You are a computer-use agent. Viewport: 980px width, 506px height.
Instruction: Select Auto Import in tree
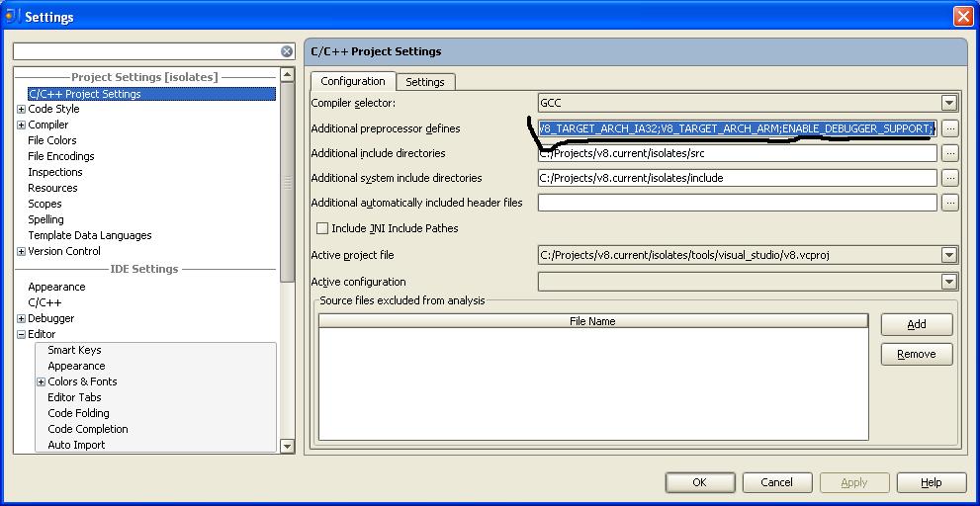(x=76, y=445)
